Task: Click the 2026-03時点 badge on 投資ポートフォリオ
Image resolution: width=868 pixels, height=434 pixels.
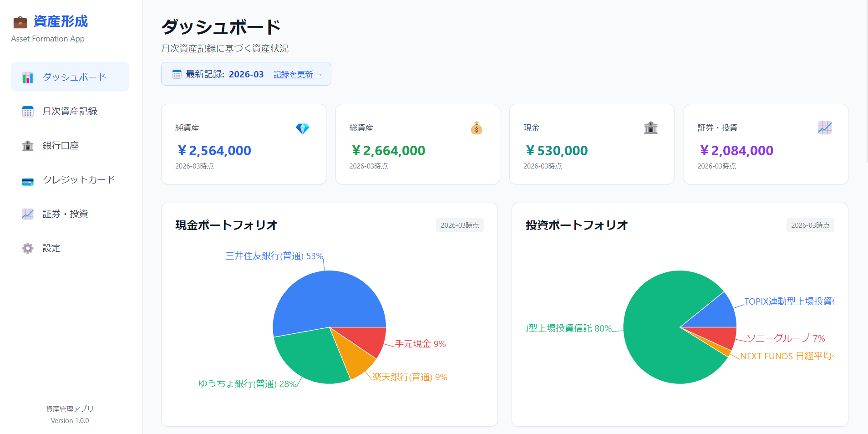Action: (x=810, y=225)
